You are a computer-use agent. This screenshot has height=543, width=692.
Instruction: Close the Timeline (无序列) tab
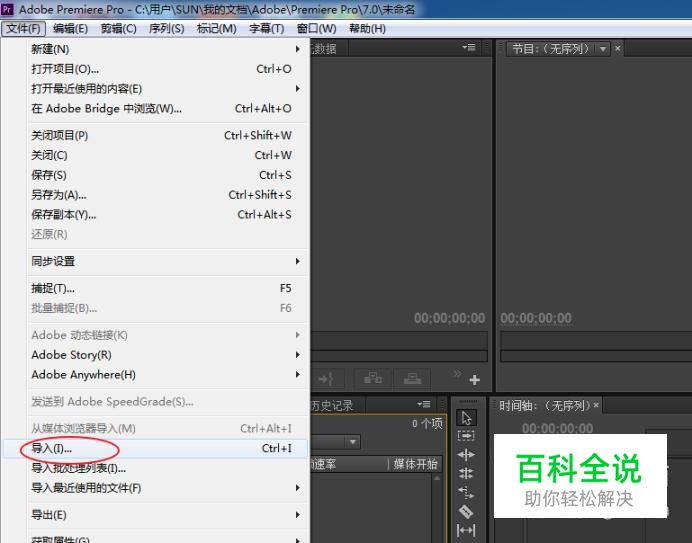(x=596, y=405)
